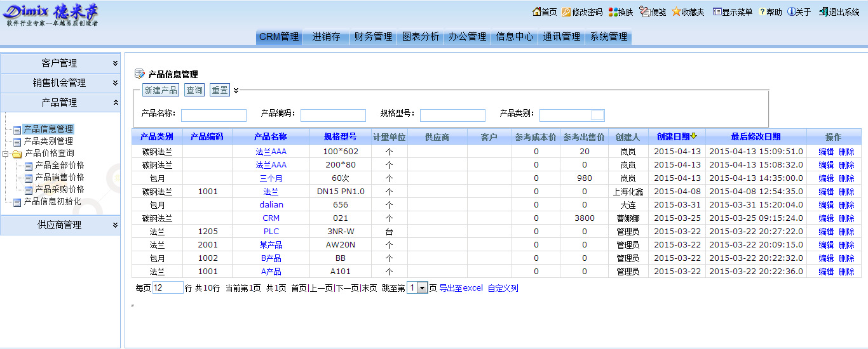Click the 新建产品 button
Viewport: 868px width, 349px height.
161,90
